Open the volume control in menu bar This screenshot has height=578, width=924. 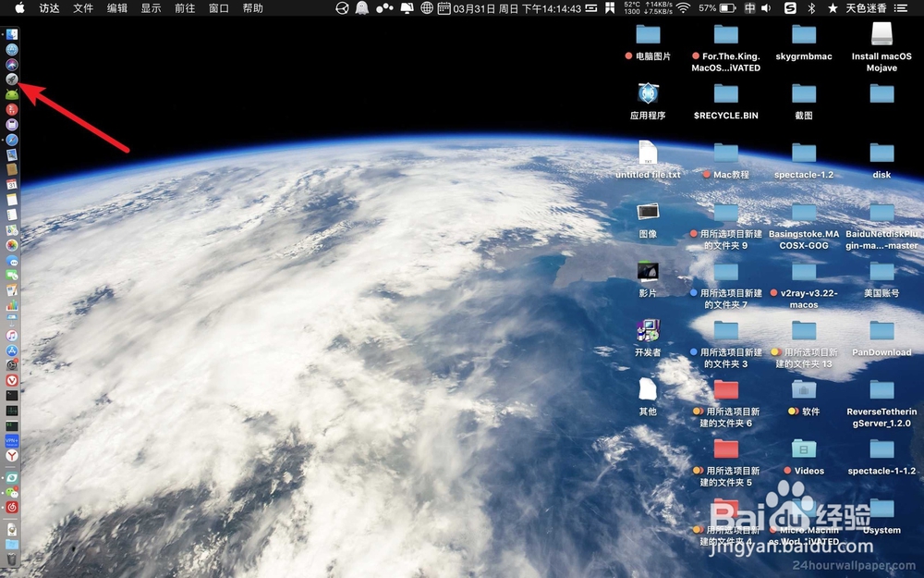click(766, 8)
